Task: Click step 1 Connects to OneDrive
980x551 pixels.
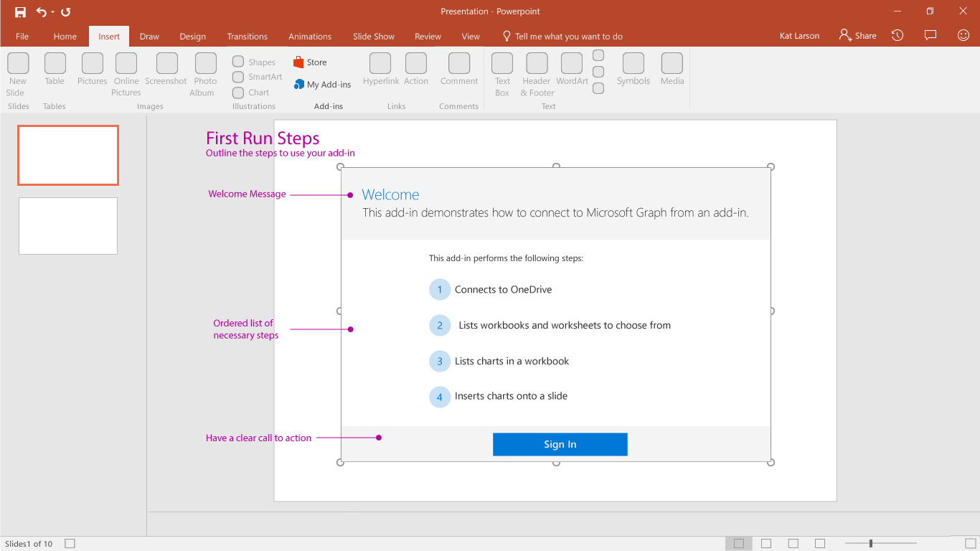Action: tap(491, 290)
